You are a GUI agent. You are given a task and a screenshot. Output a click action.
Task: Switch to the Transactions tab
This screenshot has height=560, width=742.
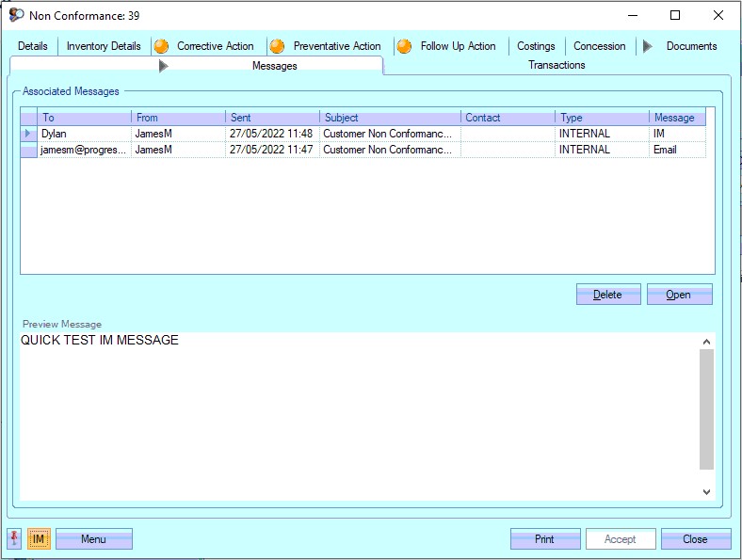pyautogui.click(x=556, y=65)
